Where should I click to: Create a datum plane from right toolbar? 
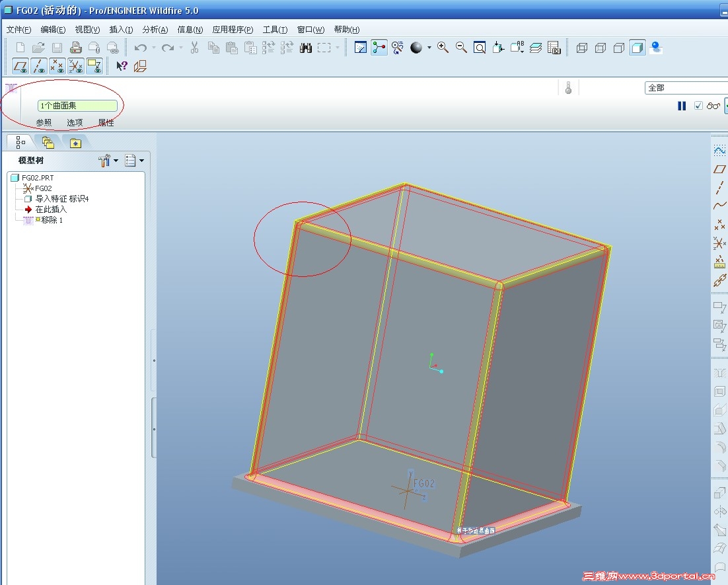[x=719, y=169]
